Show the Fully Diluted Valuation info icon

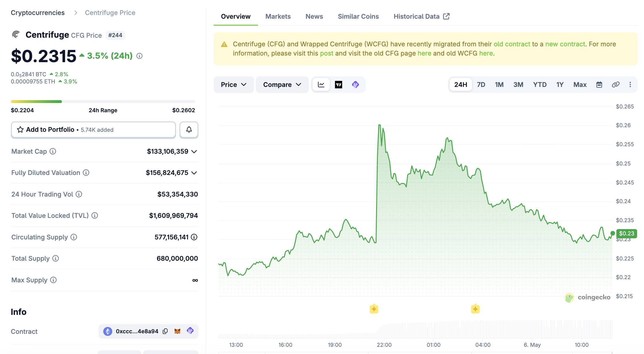point(86,173)
